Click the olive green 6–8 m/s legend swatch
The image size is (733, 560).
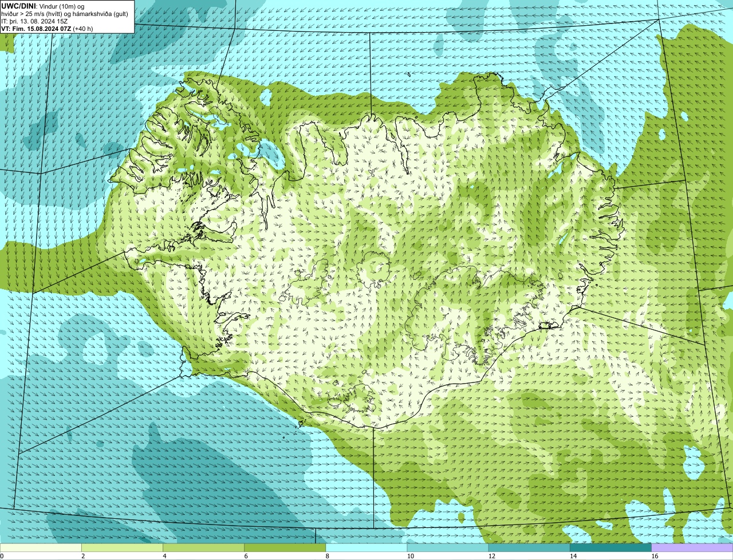(x=285, y=547)
